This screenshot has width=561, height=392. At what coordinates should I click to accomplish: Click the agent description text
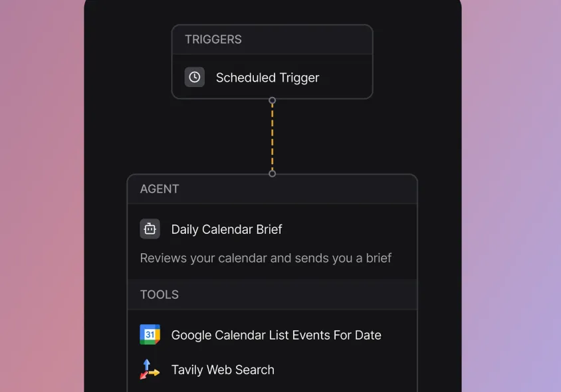[x=265, y=258]
